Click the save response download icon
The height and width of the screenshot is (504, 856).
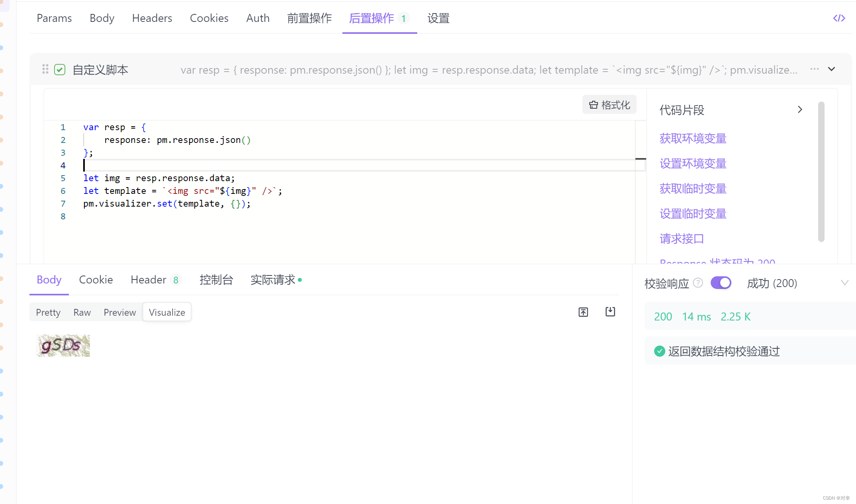[610, 312]
